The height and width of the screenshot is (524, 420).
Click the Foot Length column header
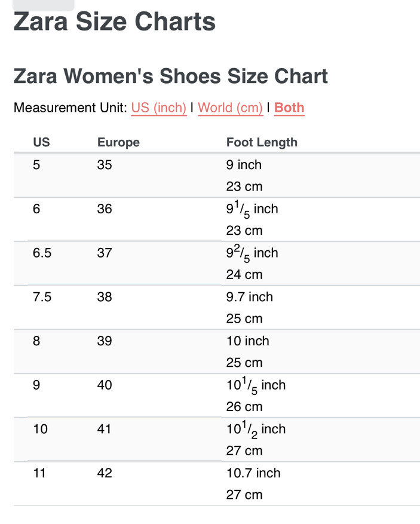261,142
